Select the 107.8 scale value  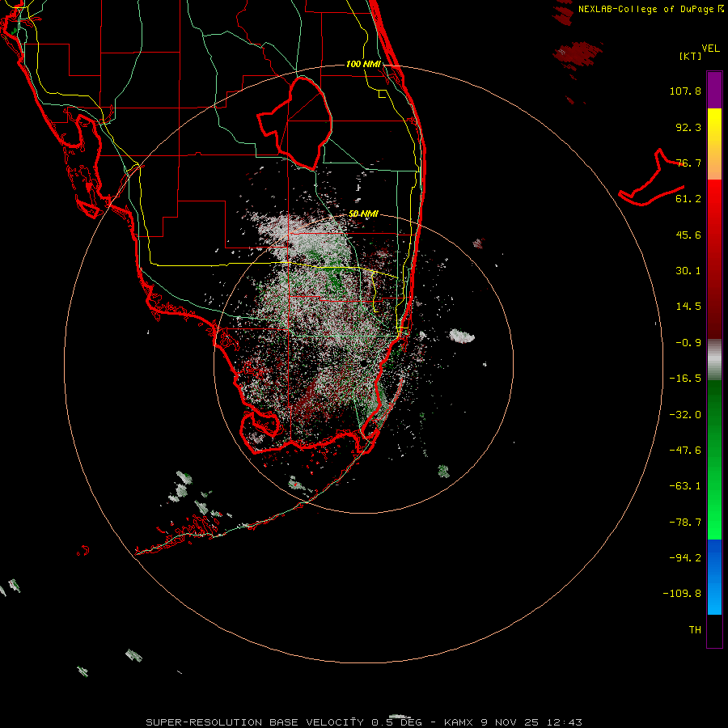pyautogui.click(x=685, y=91)
